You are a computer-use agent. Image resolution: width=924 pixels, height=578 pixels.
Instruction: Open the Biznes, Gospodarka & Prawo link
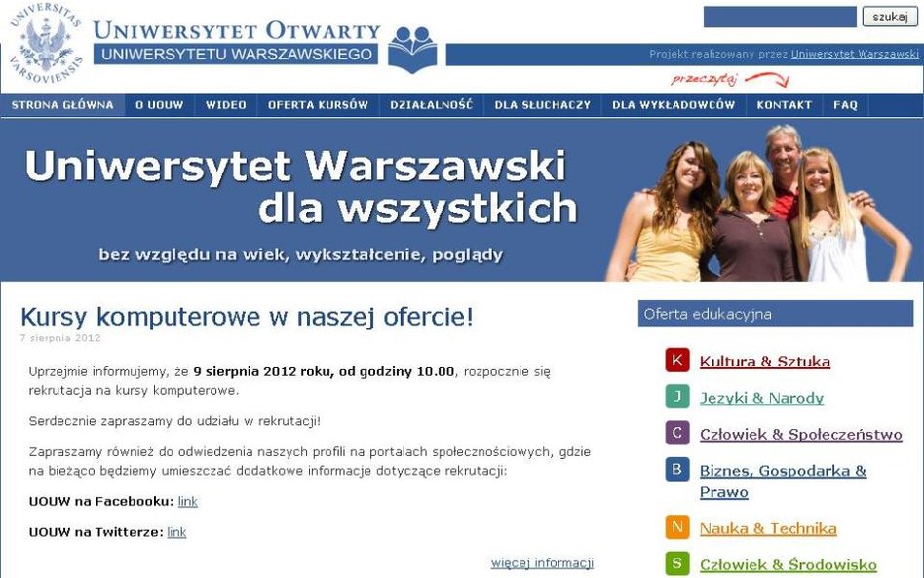pos(783,482)
